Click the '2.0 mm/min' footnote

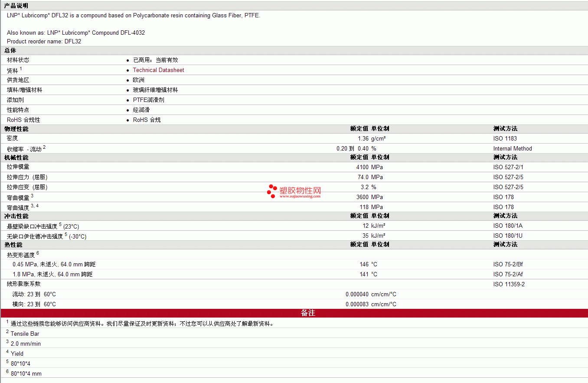pos(26,344)
